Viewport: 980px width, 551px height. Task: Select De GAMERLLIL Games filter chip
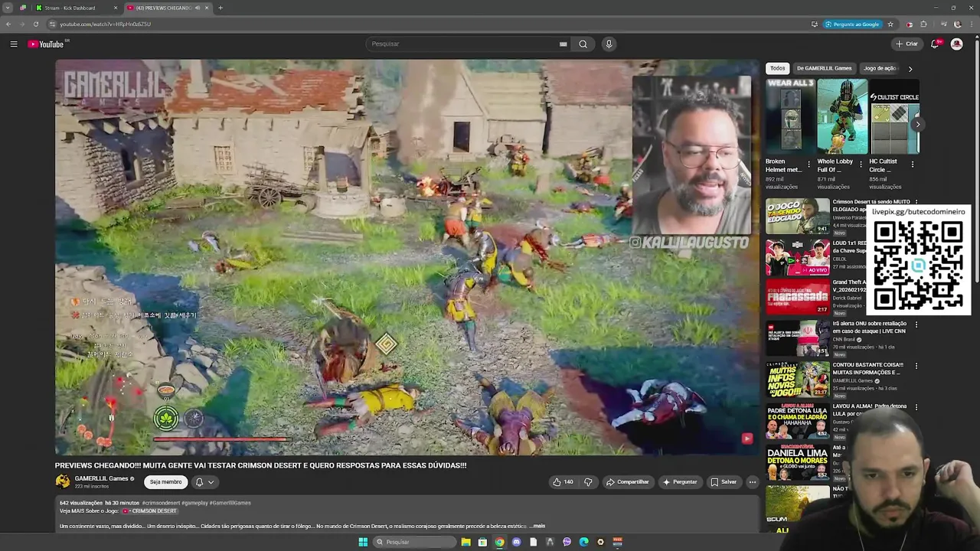(824, 68)
